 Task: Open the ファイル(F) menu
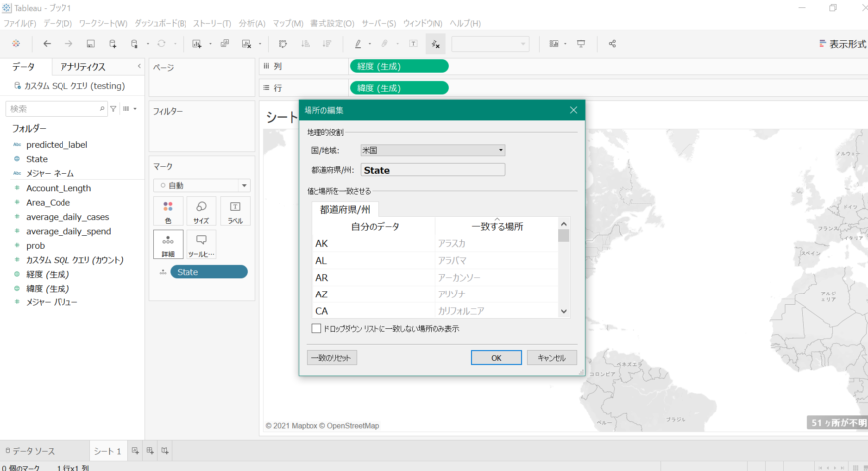(x=20, y=23)
